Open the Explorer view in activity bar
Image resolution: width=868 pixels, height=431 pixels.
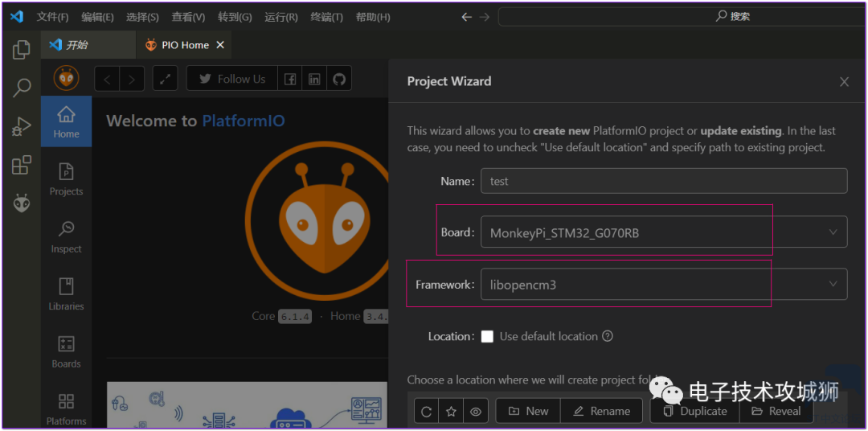pos(21,50)
